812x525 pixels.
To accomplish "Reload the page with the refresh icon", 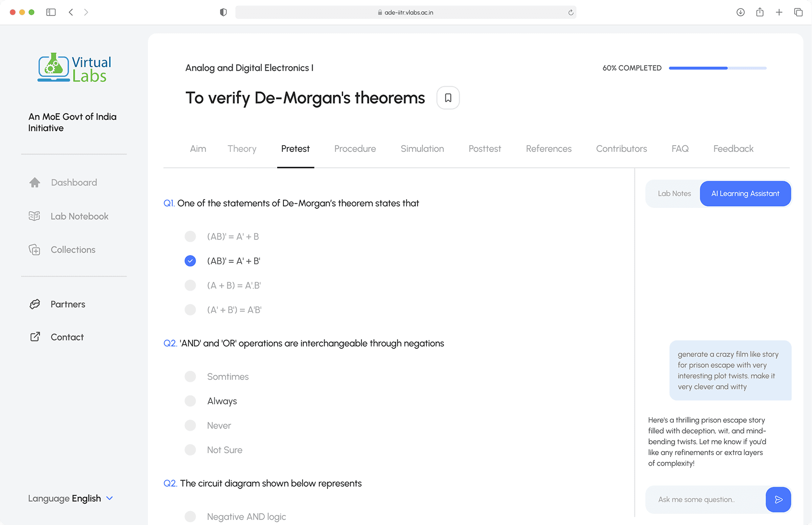I will [x=571, y=12].
